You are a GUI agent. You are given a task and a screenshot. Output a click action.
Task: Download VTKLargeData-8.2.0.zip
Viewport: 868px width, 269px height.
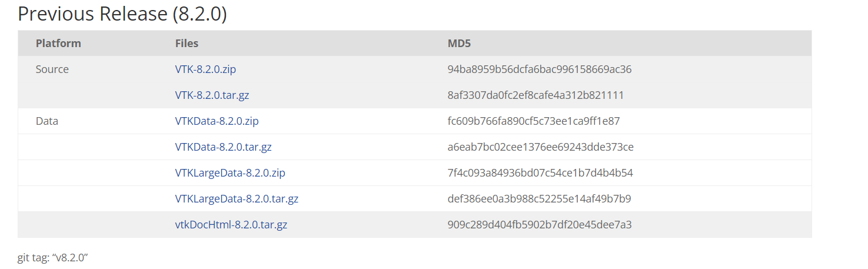click(x=230, y=173)
